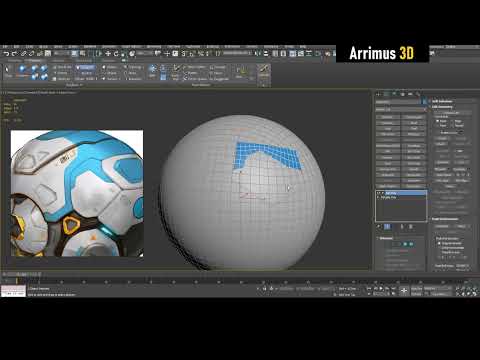Viewport: 480px width, 360px height.
Task: Toggle the Edit Poly modifier eye icon
Action: click(379, 193)
